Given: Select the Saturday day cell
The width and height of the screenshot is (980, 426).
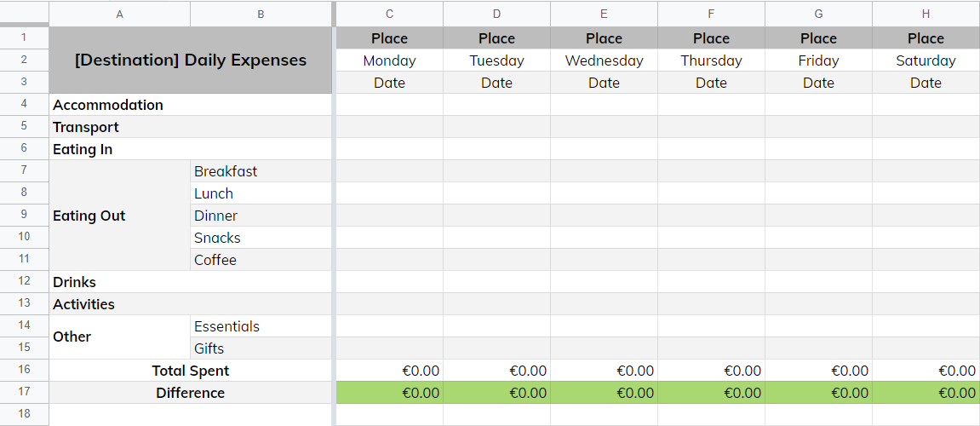Looking at the screenshot, I should [926, 60].
